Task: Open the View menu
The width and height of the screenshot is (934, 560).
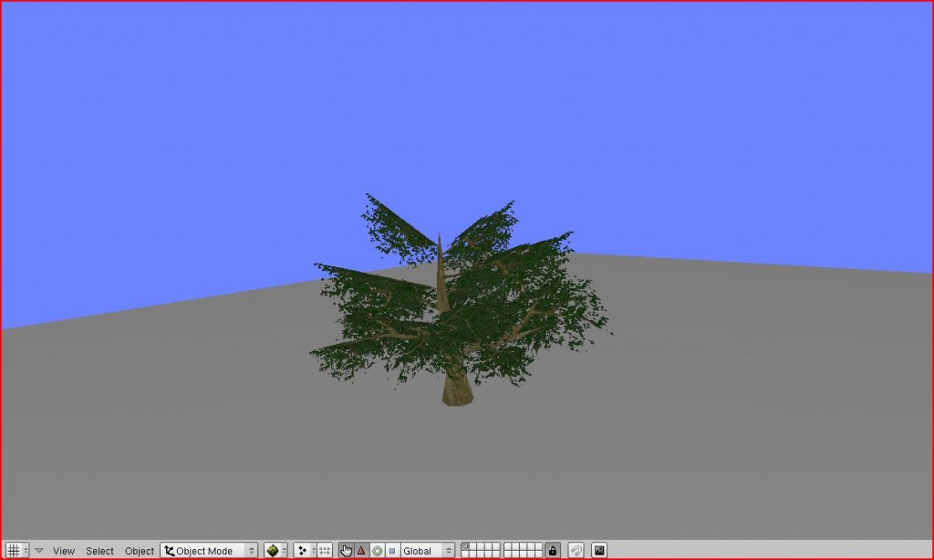Action: point(62,550)
